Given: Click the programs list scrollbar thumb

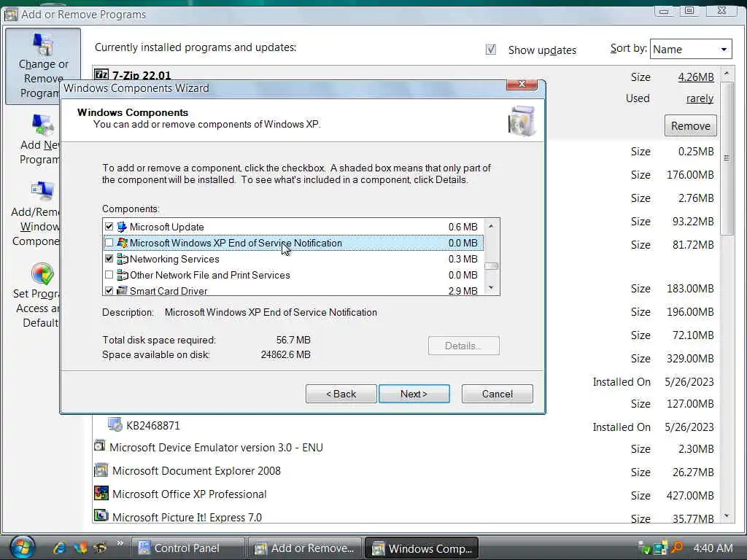Looking at the screenshot, I should [727, 158].
